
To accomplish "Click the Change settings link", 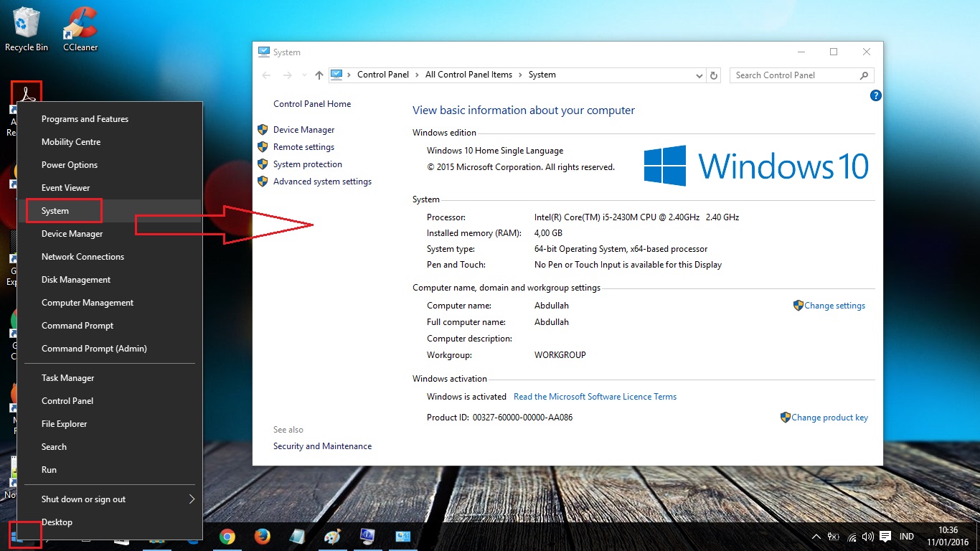I will click(x=834, y=306).
